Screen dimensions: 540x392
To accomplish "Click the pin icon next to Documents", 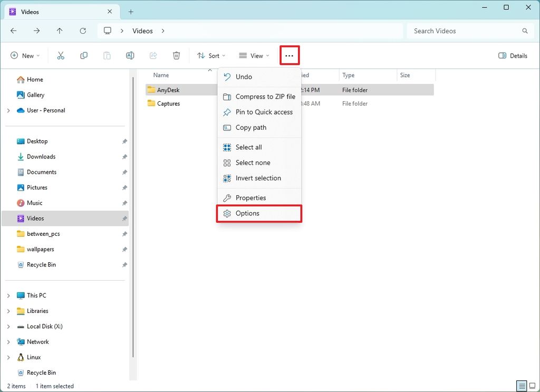I will pos(124,172).
